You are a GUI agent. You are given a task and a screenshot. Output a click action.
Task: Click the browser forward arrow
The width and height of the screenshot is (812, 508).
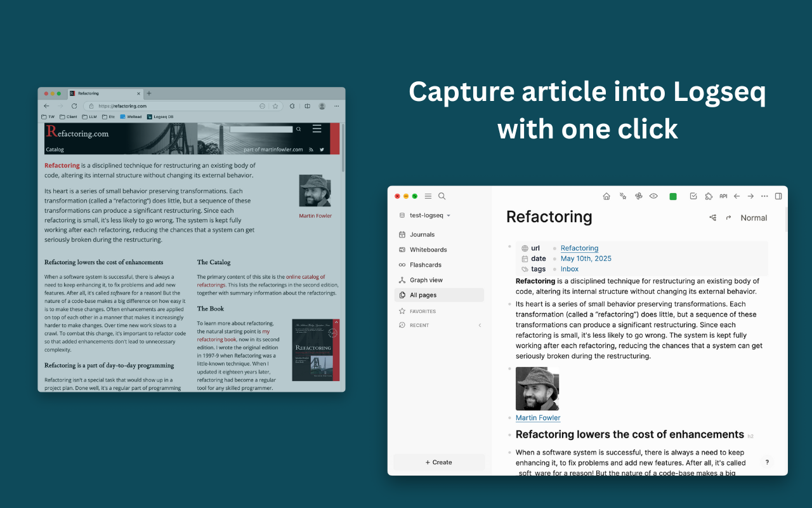(x=60, y=106)
